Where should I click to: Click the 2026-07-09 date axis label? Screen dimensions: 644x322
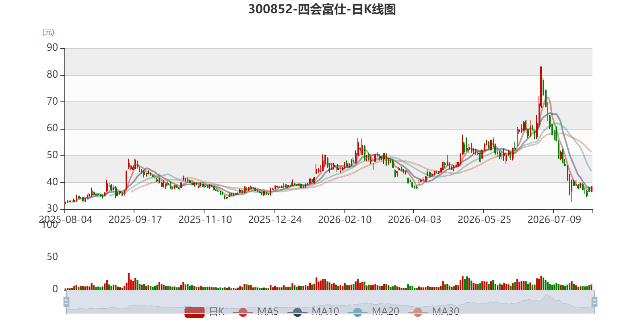(554, 220)
